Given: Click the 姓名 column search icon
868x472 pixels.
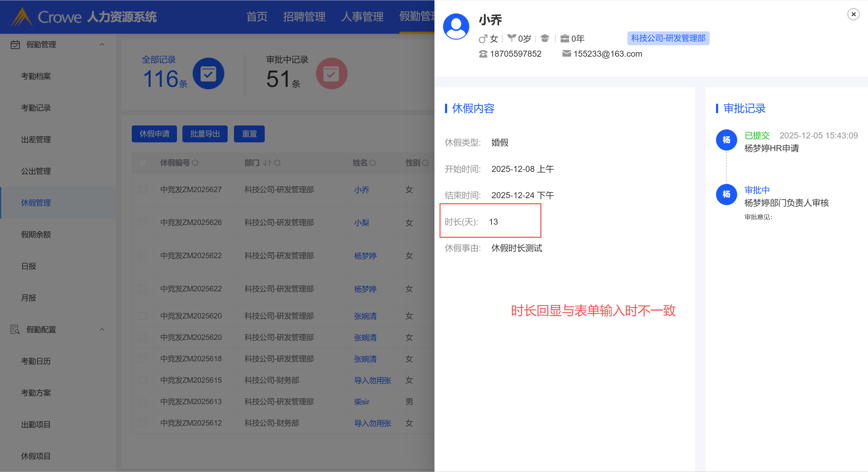Looking at the screenshot, I should coord(372,163).
